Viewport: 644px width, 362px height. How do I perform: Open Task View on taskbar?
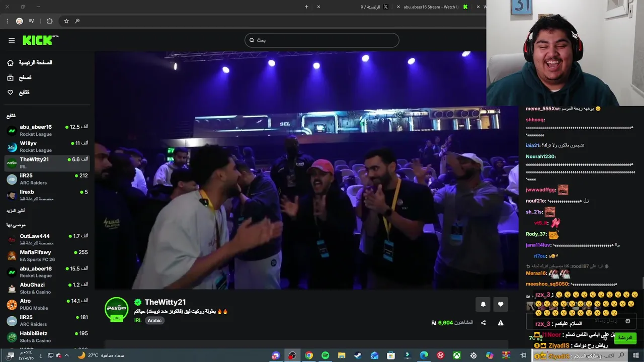(x=523, y=355)
